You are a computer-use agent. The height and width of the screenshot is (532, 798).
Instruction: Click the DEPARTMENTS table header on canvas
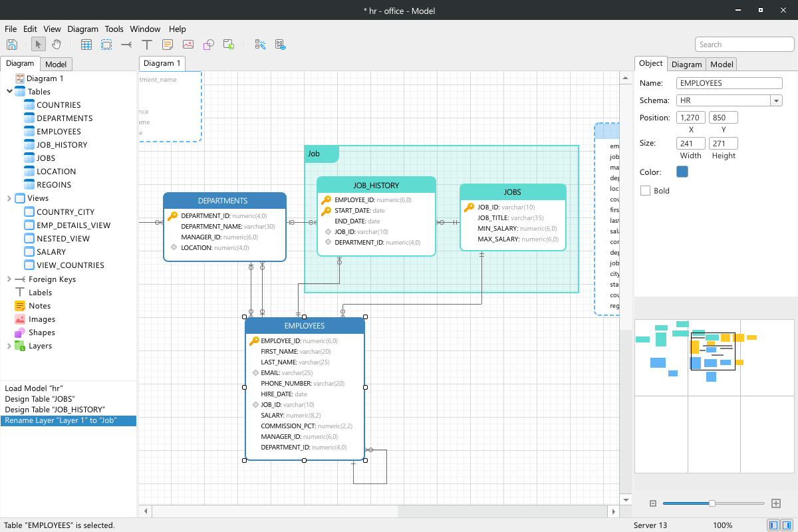coord(225,201)
